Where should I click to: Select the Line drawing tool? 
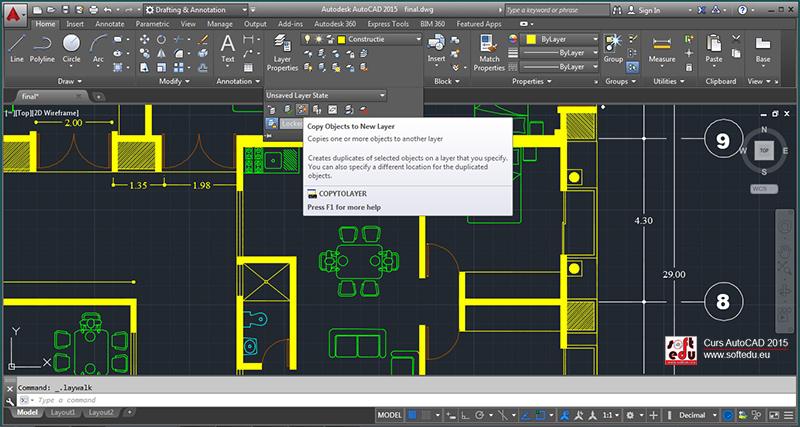pyautogui.click(x=17, y=48)
